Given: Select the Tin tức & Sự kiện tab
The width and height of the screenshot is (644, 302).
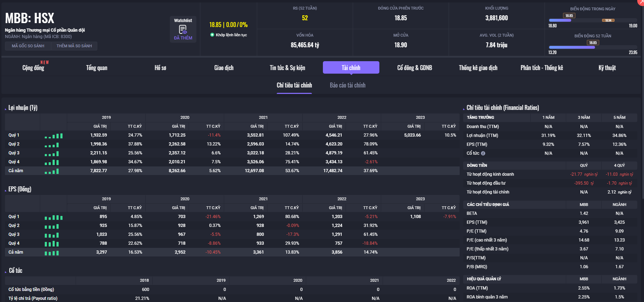Looking at the screenshot, I should click(x=287, y=68).
